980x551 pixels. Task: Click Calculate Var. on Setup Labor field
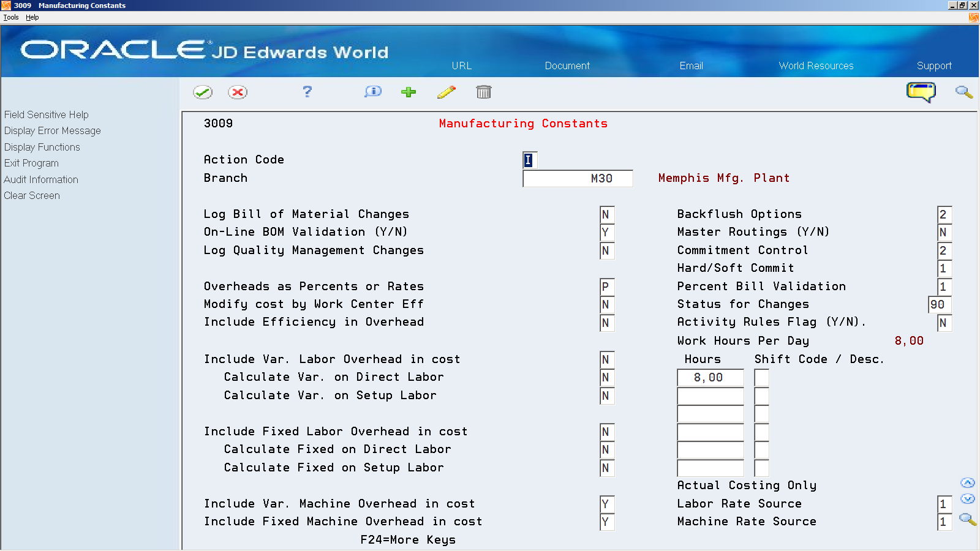[x=607, y=395]
